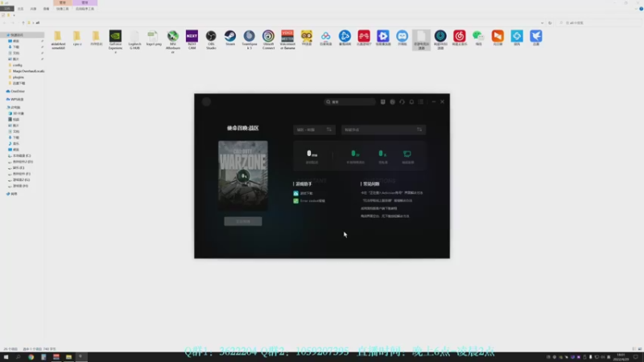Viewport: 644px width, 362px height.
Task: Open the File tab in Explorer ribbon
Action: click(7, 9)
